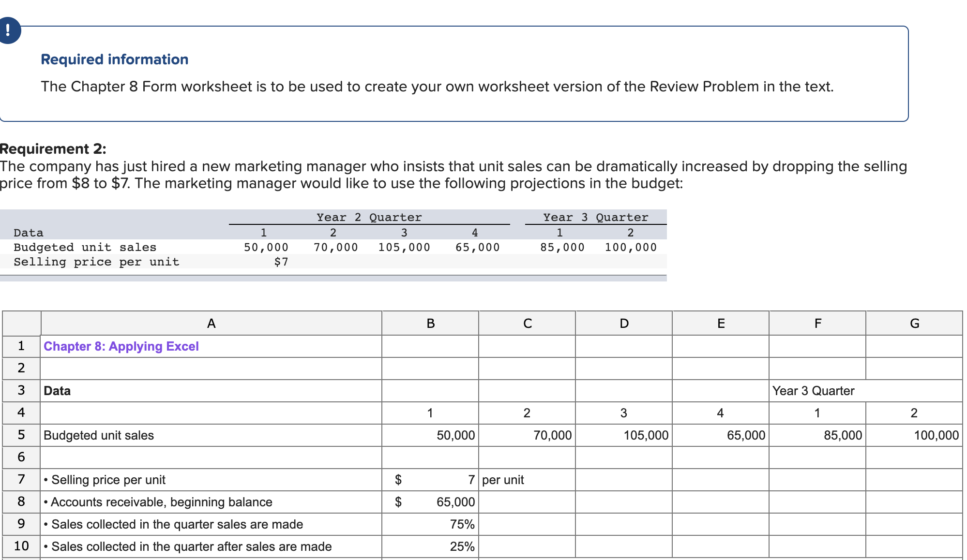Click the Data label in row 3
This screenshot has height=560, width=967.
pyautogui.click(x=57, y=390)
